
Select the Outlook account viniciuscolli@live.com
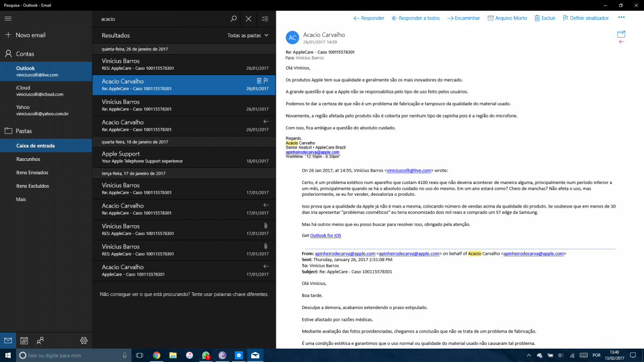[46, 71]
